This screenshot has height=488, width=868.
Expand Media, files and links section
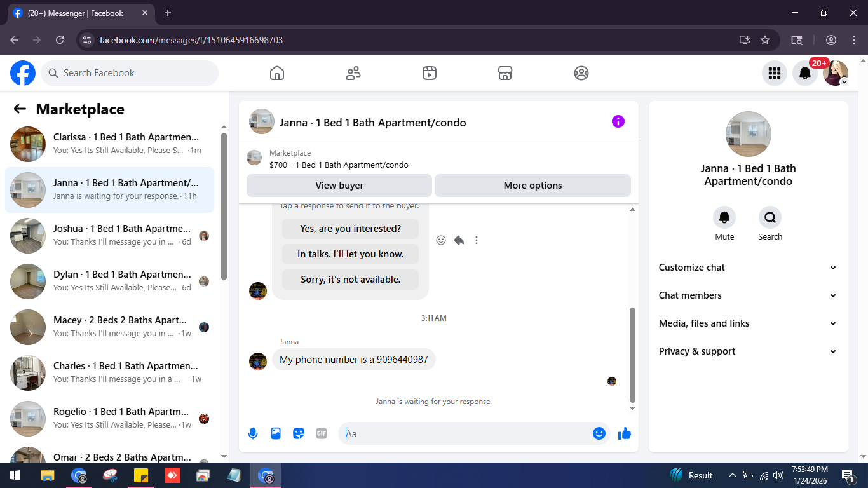click(748, 323)
